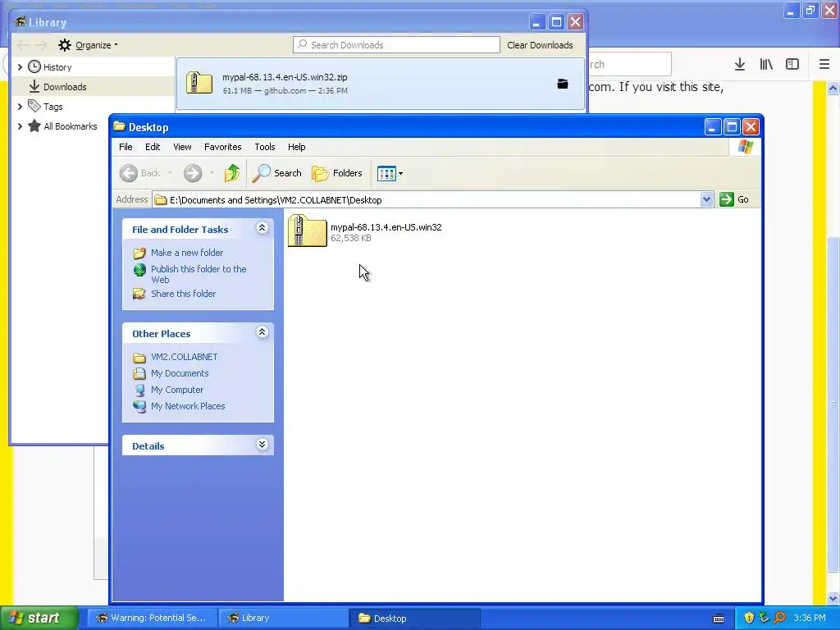The image size is (840, 630).
Task: Select Downloads in Library sidebar
Action: (64, 87)
